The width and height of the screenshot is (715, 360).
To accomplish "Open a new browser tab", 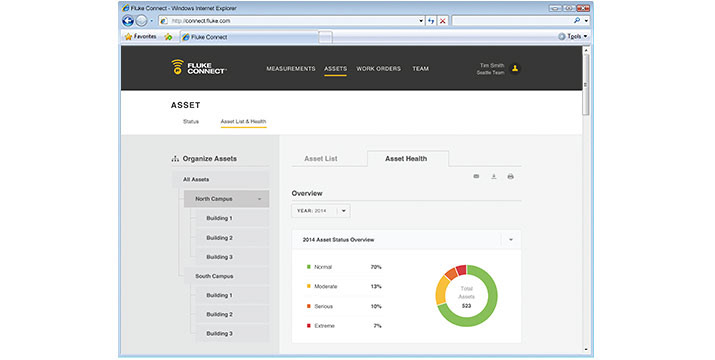I will coord(325,37).
